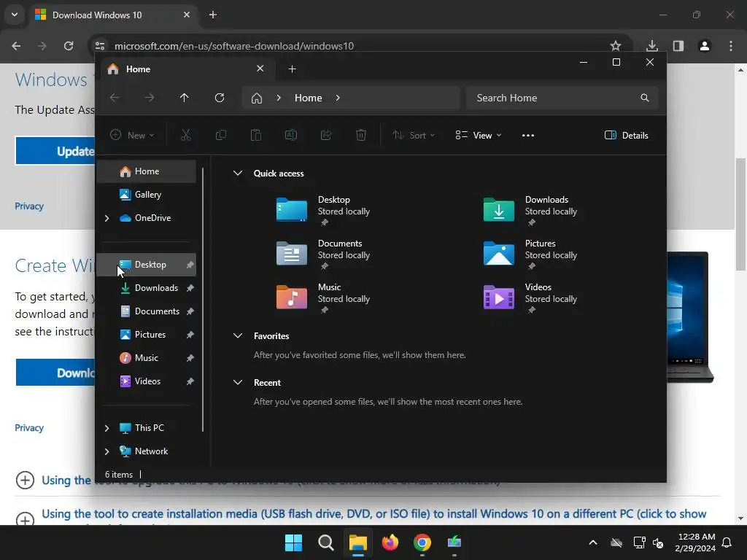Open the Music folder in Quick access

pos(323,298)
